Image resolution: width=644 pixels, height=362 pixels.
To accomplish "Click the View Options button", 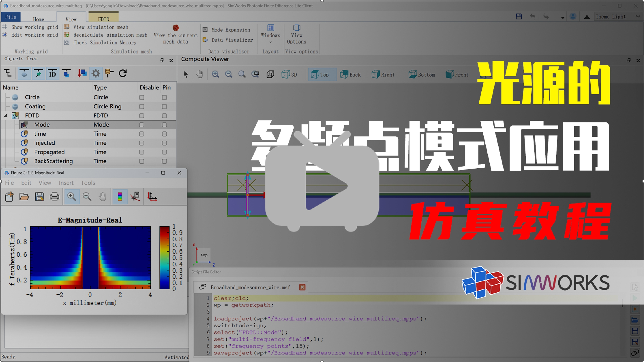I will [297, 34].
